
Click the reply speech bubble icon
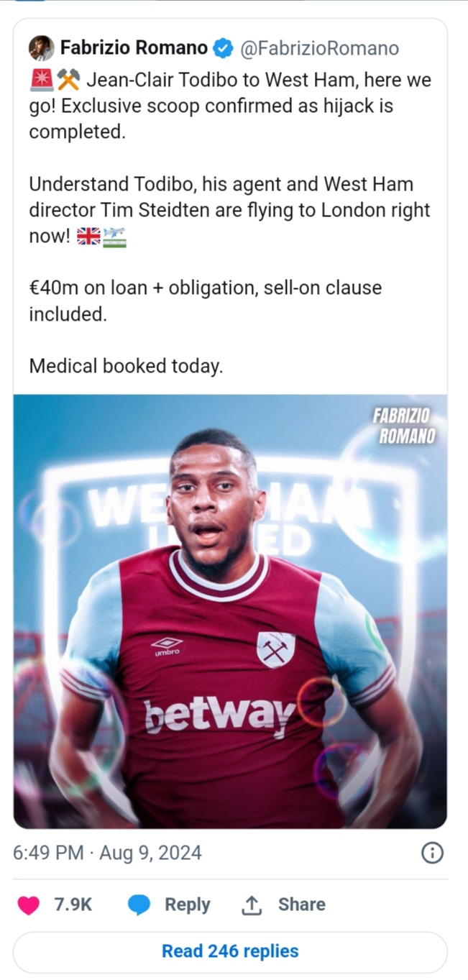point(139,905)
